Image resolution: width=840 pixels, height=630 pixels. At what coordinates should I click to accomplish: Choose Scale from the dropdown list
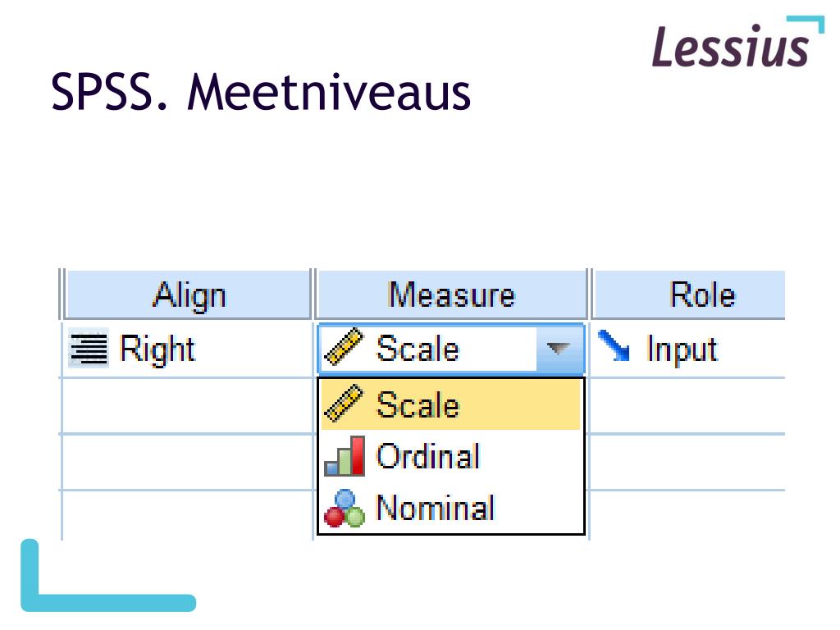[450, 404]
